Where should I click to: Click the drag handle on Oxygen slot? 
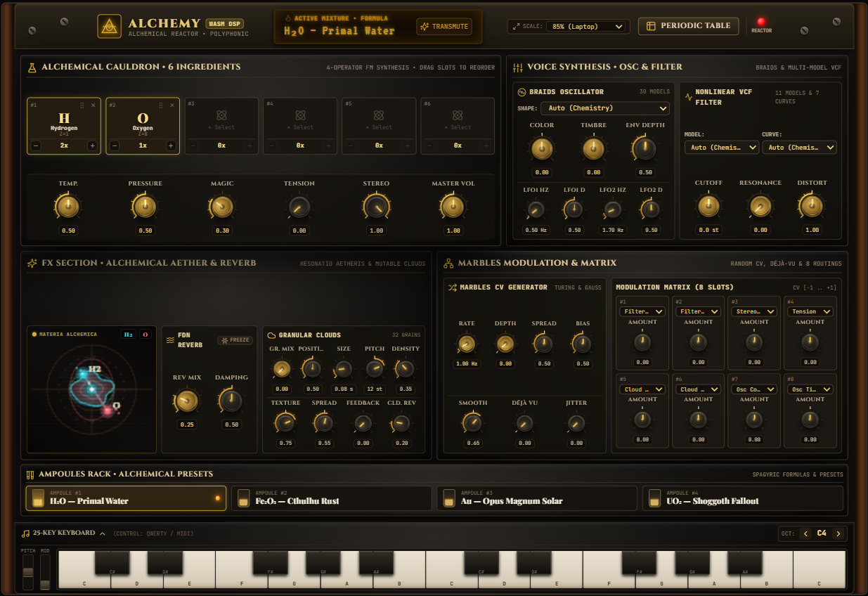click(x=161, y=105)
